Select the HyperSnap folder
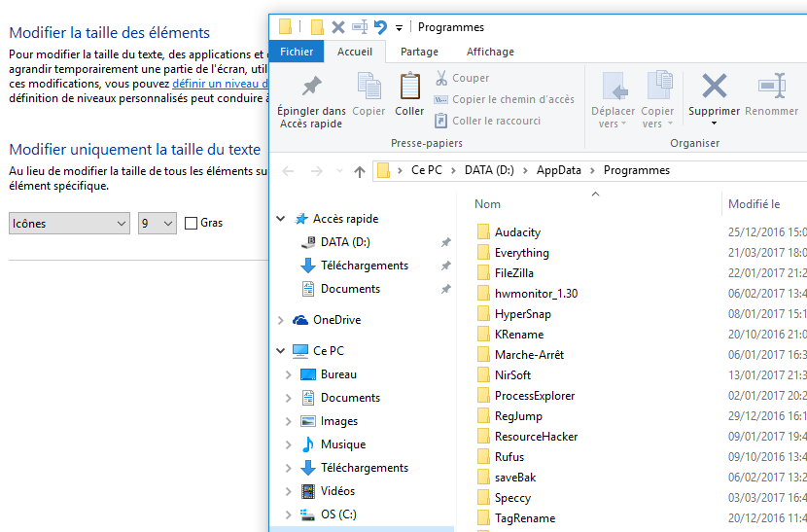The width and height of the screenshot is (807, 532). [523, 314]
